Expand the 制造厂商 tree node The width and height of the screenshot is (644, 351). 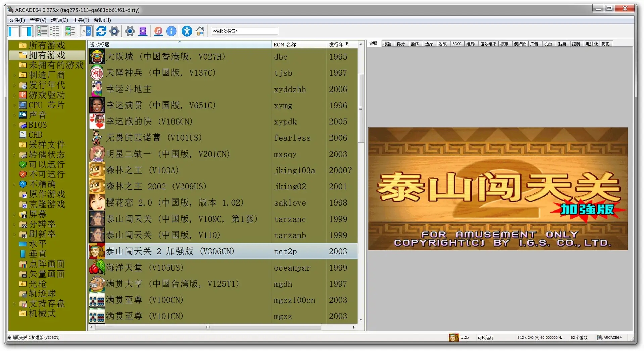coord(14,75)
